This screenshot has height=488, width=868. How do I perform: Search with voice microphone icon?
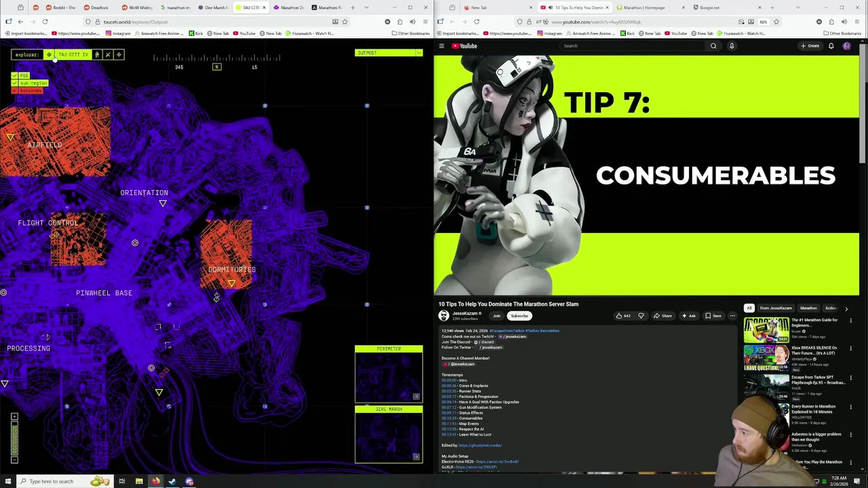pyautogui.click(x=732, y=46)
